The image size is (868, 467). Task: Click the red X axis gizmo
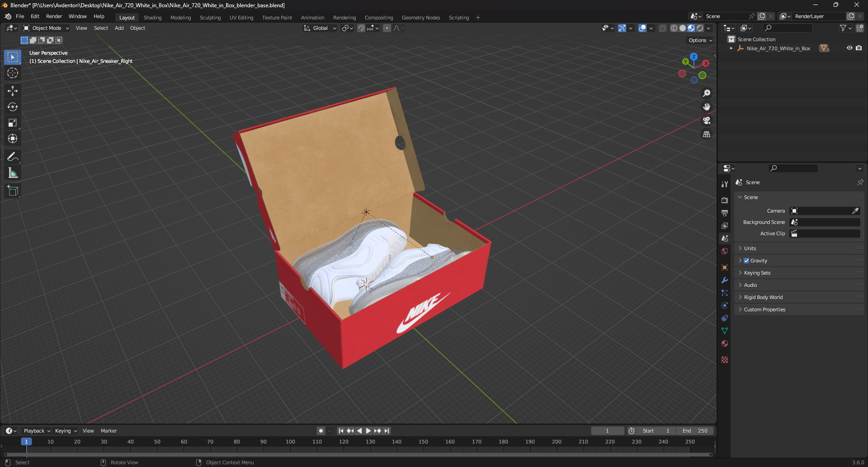[706, 63]
